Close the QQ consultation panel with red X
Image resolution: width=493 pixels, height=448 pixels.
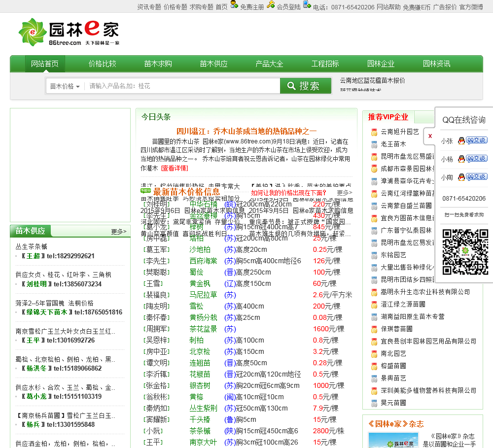click(x=430, y=136)
